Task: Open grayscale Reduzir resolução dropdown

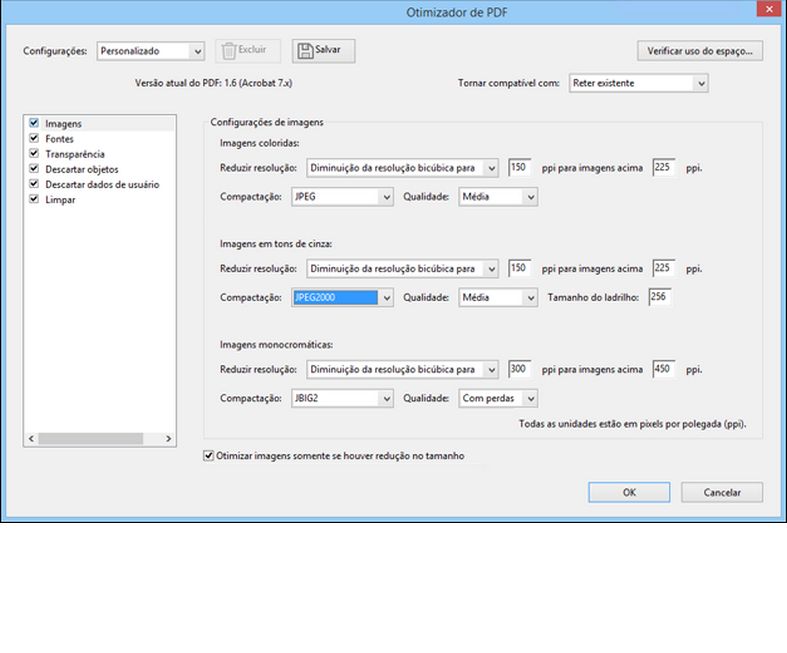Action: 402,269
